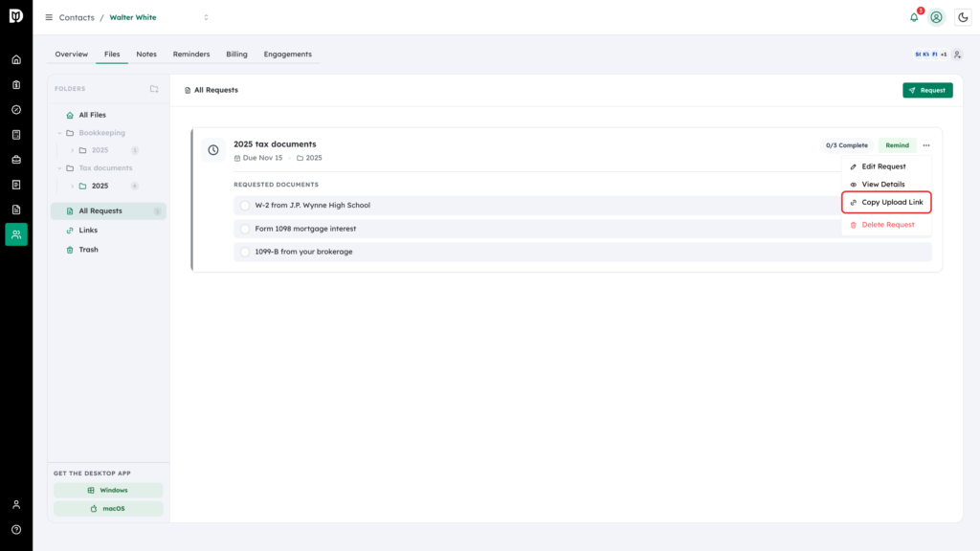The height and width of the screenshot is (551, 980).
Task: Click the app logo in sidebar
Action: (x=16, y=15)
